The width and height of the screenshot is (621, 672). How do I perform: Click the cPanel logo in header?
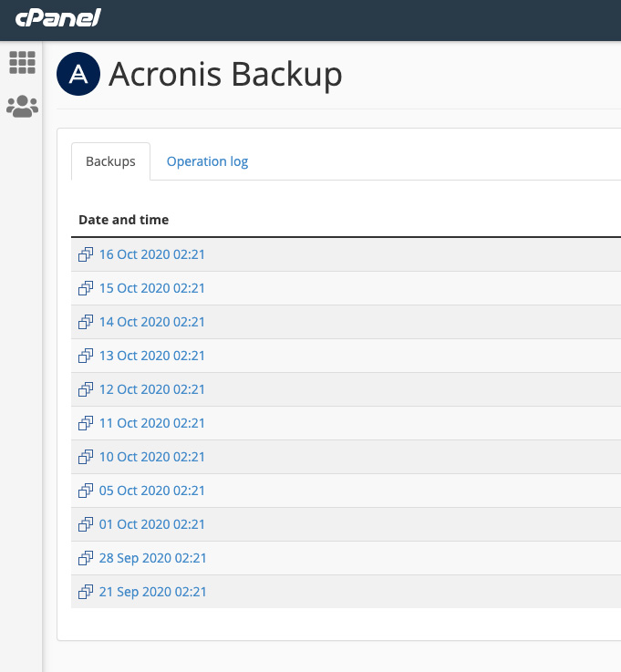[57, 17]
